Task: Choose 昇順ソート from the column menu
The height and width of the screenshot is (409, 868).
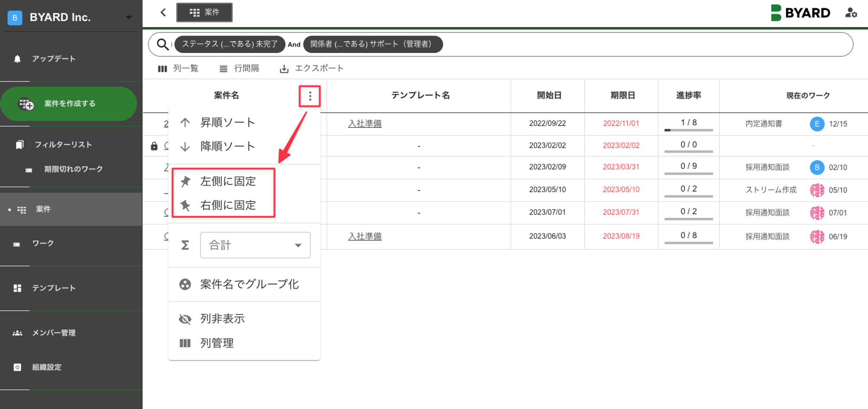Action: click(x=227, y=123)
